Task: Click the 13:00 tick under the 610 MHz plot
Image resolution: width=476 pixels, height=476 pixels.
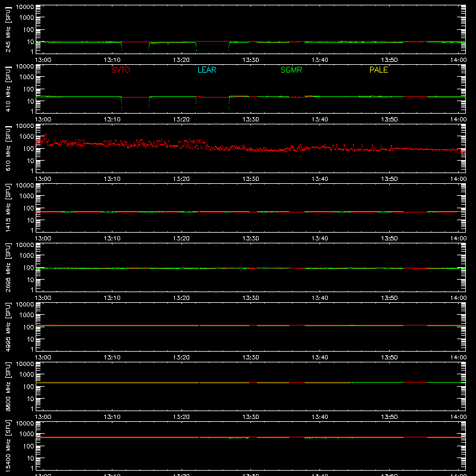Action: tap(43, 179)
